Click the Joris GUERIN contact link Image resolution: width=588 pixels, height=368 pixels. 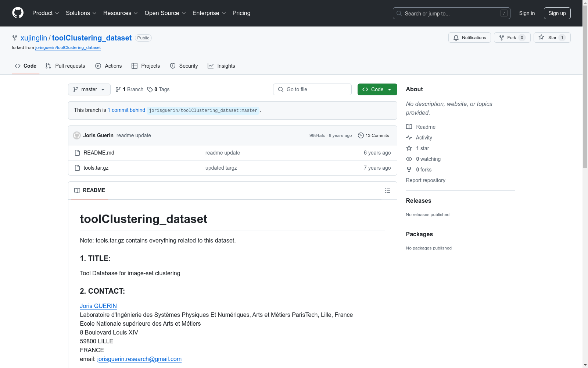pos(98,306)
